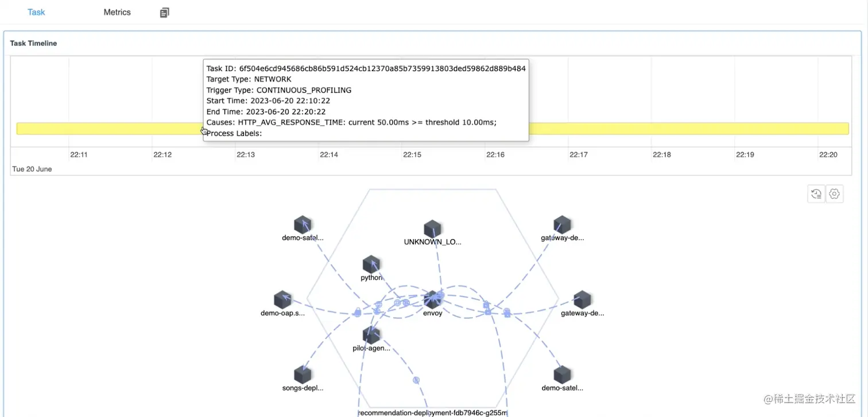Screen dimensions: 868x417
Task: Click the Causes HTTP_AVG_RESPONSE_TIME line
Action: [x=351, y=122]
